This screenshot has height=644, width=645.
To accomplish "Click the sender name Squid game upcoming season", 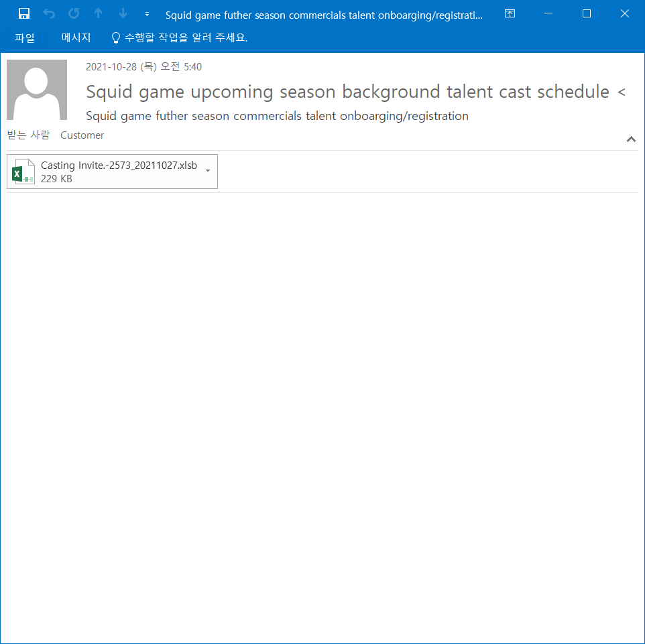I will click(355, 91).
